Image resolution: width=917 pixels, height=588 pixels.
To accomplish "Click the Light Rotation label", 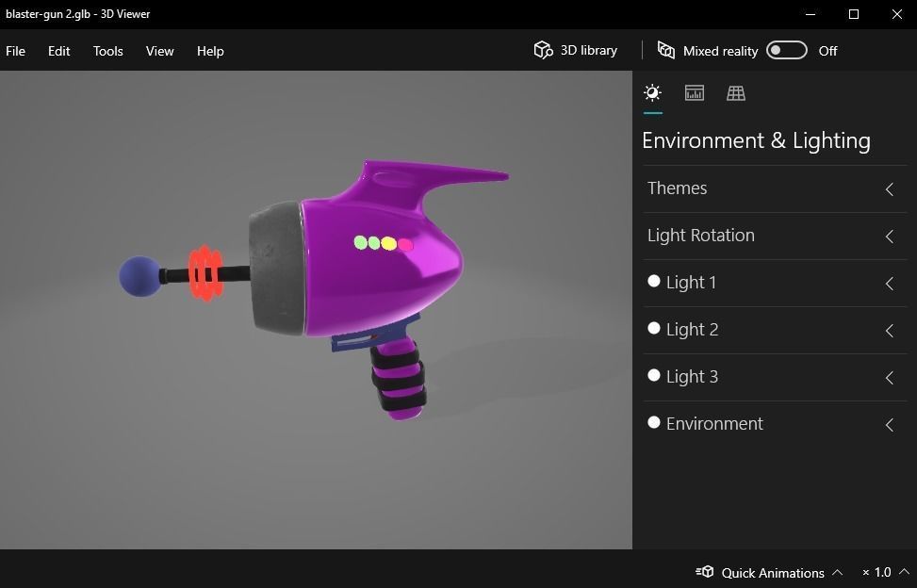I will pos(701,236).
